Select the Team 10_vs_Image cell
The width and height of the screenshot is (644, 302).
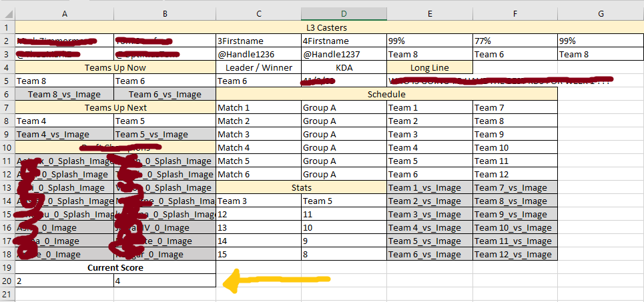(515, 227)
